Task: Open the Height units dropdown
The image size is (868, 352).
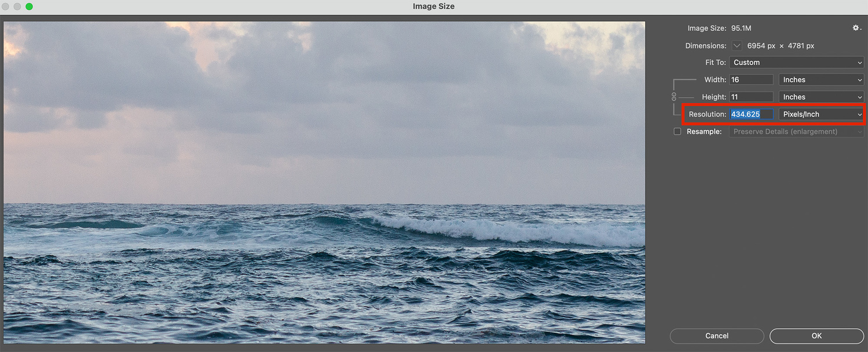Action: point(821,97)
